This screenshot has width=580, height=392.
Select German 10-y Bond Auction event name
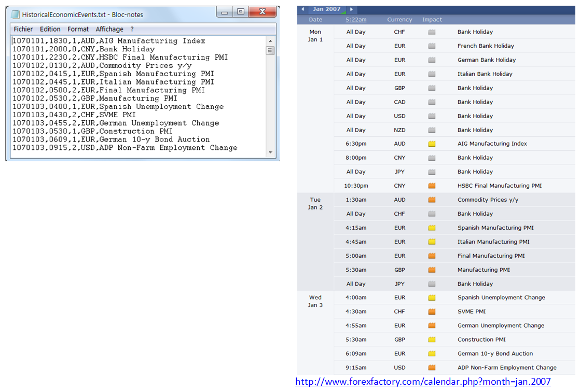tap(495, 354)
